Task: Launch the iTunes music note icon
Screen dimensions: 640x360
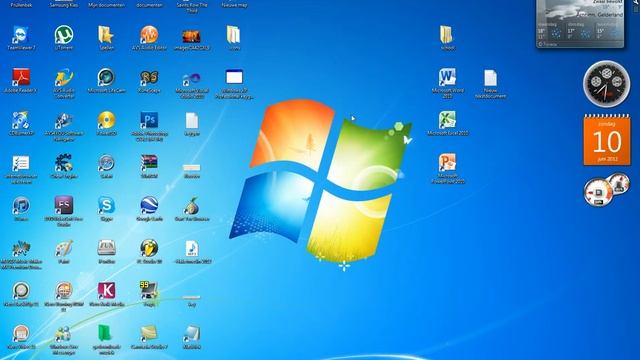Action: pyautogui.click(x=21, y=205)
